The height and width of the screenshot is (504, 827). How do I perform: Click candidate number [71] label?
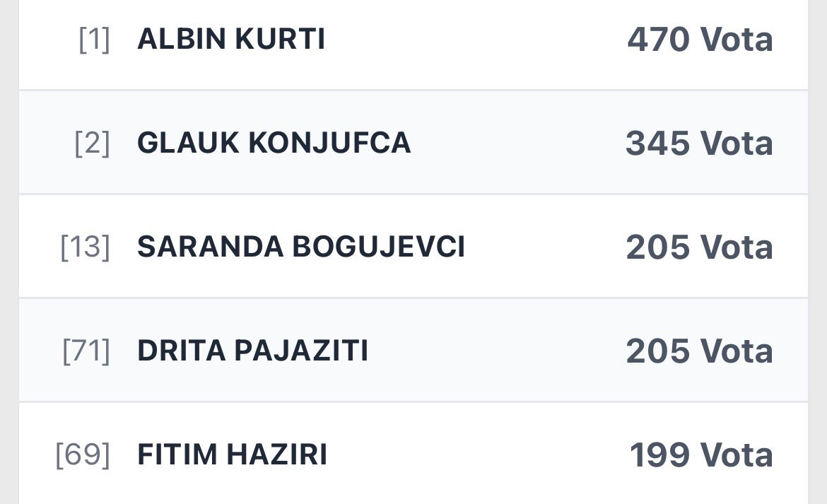point(86,351)
